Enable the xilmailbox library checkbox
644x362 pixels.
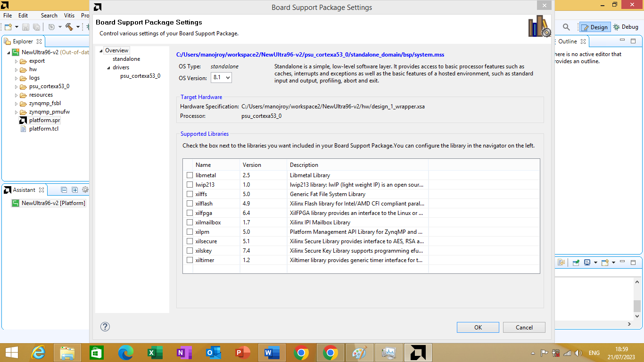tap(190, 222)
